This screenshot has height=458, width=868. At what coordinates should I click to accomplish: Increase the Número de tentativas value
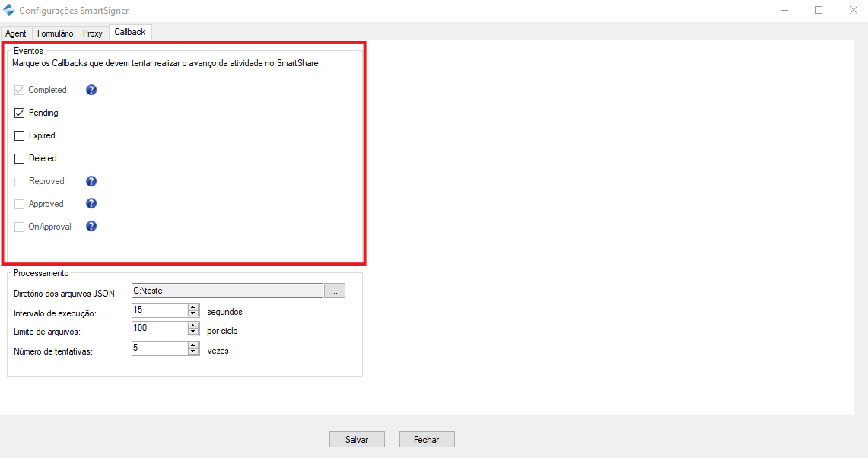pyautogui.click(x=193, y=345)
